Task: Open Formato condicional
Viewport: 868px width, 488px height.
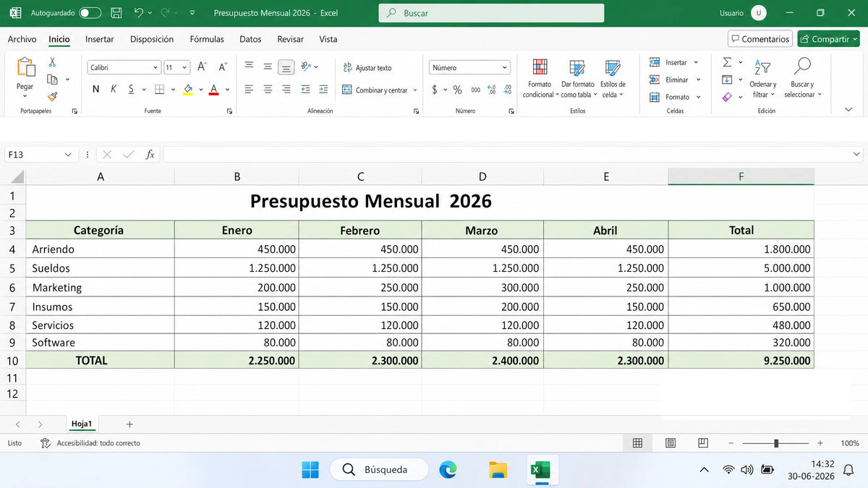Action: click(540, 79)
